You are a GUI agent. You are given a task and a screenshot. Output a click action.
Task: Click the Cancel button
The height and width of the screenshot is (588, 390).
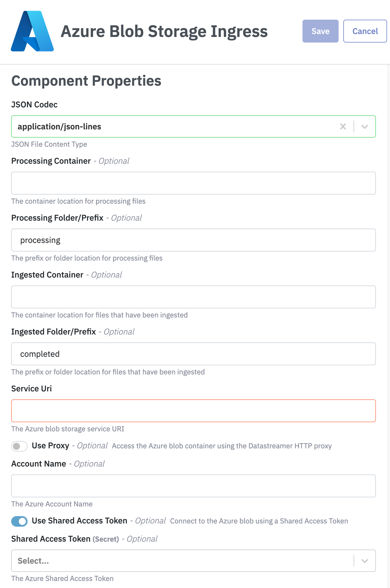pos(365,31)
